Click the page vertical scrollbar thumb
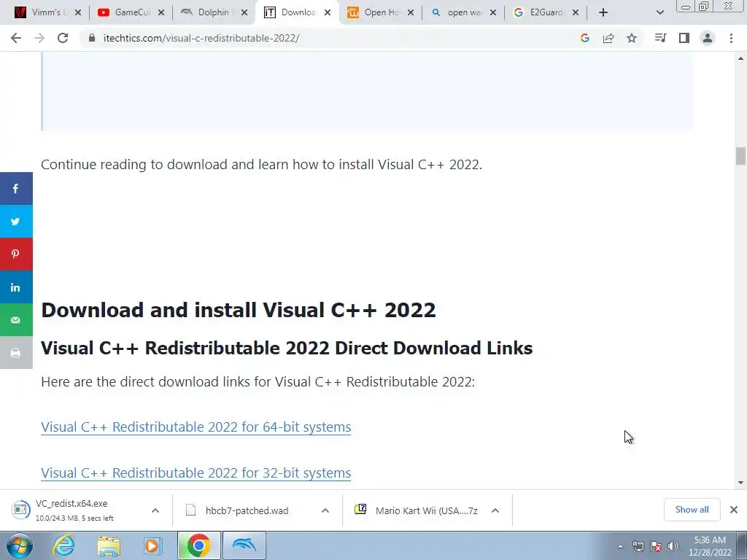Image resolution: width=747 pixels, height=560 pixels. tap(740, 156)
